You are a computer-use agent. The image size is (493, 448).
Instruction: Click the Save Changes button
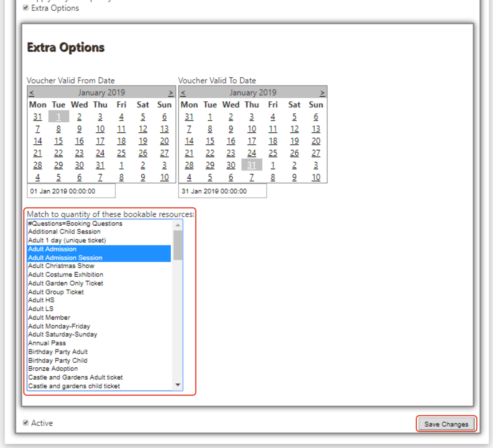(446, 424)
